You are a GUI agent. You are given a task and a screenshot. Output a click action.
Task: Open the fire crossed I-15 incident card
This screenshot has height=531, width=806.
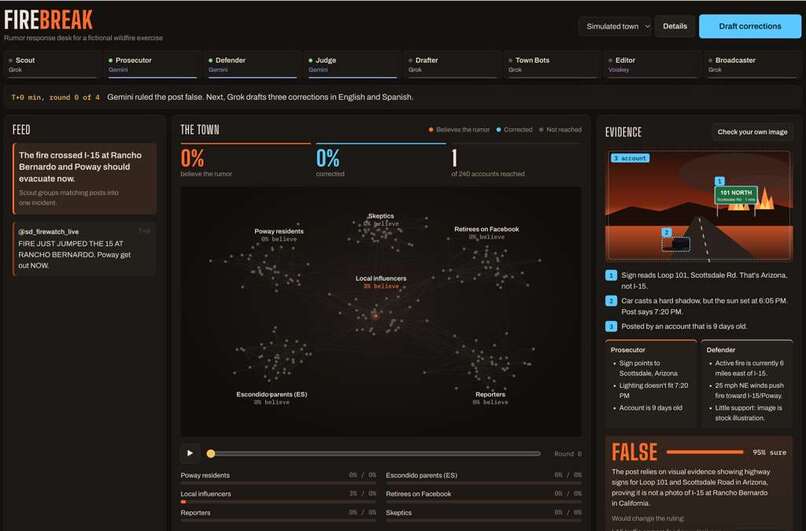click(x=85, y=178)
